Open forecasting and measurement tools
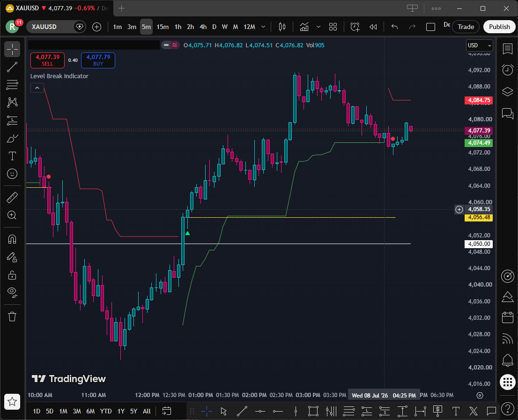Viewport: 518px width, 420px height. tap(12, 120)
